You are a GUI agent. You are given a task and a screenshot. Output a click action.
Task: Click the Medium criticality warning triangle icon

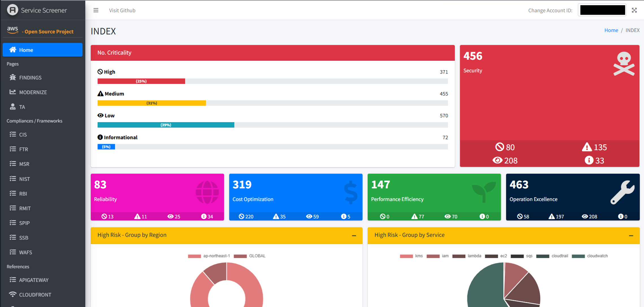point(100,93)
